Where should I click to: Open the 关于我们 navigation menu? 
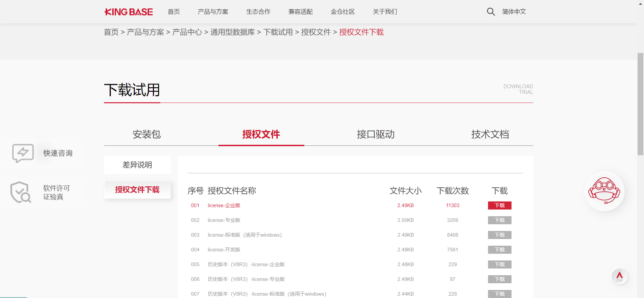(x=385, y=12)
